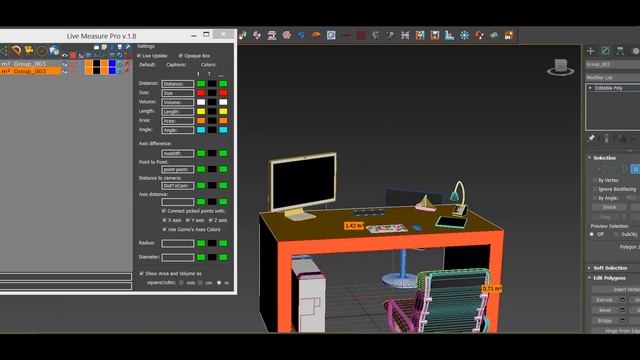Open Bevel settings box next to Bevel
Viewport: 640px width, 360px height.
[622, 310]
